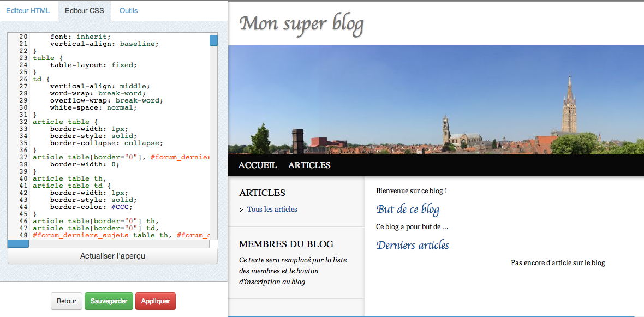
Task: Click the 'border-width: 0;' code line
Action: pos(85,164)
